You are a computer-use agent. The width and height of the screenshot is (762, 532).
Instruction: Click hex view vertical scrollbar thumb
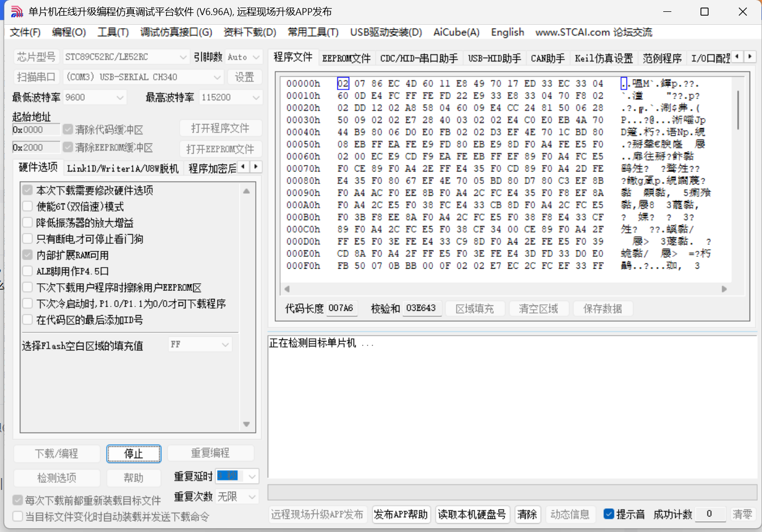click(x=738, y=111)
